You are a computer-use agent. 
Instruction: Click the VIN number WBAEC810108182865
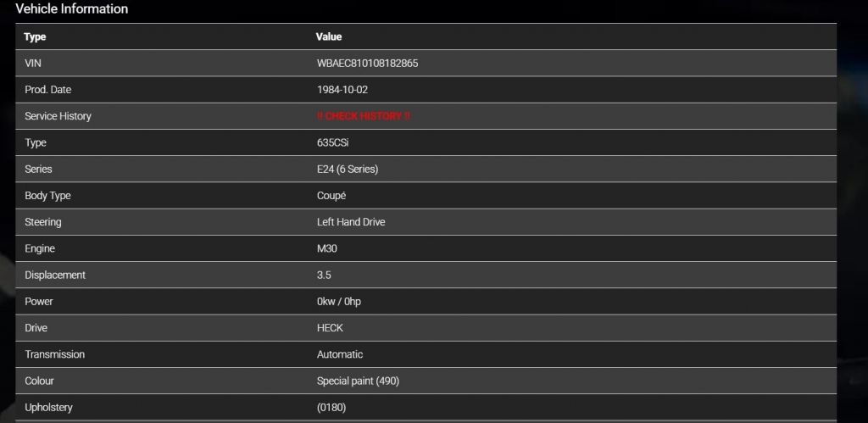(x=367, y=64)
